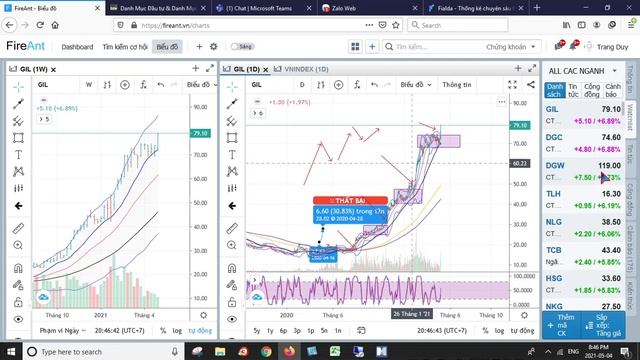Select Cộng đồng tab in watchlist
Image resolution: width=640 pixels, height=360 pixels.
click(592, 90)
